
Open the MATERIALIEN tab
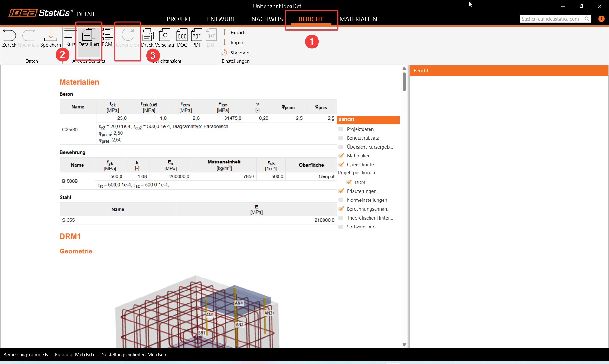(358, 19)
